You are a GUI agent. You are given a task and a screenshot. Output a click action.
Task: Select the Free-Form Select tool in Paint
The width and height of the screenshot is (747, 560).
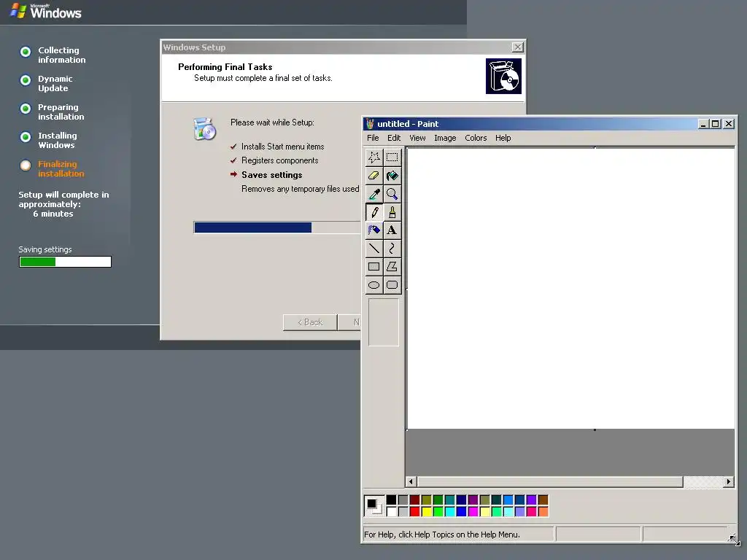tap(374, 157)
